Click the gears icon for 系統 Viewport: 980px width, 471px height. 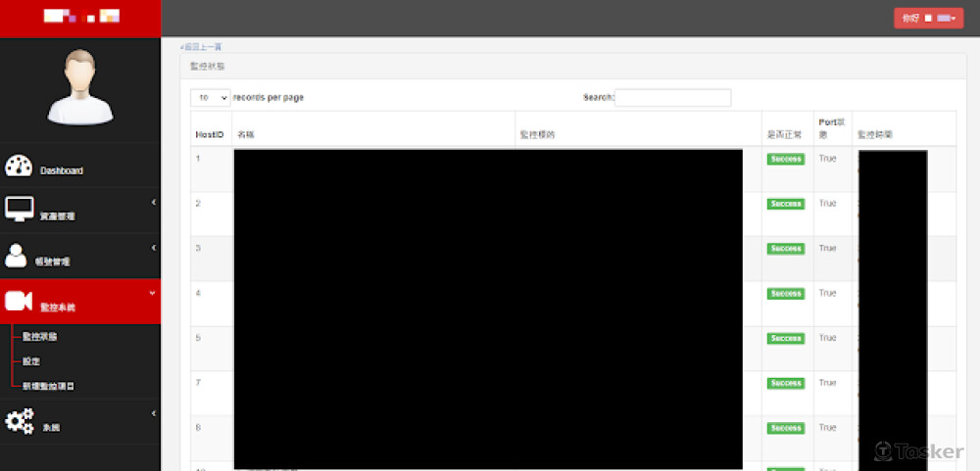tap(19, 421)
